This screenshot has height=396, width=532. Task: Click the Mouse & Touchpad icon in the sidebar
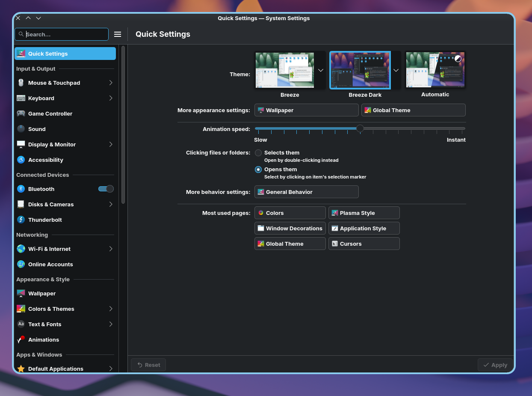tap(21, 83)
